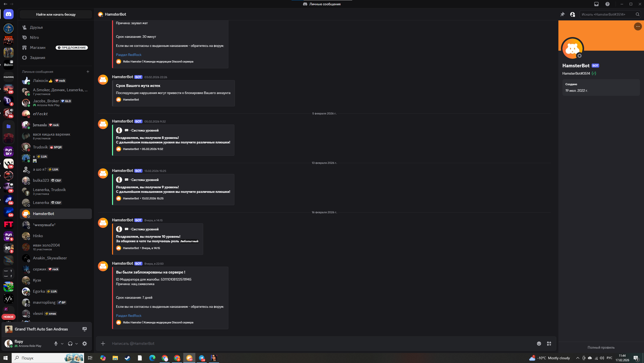The width and height of the screenshot is (644, 363).
Task: Open the Друзья friends tab
Action: (36, 27)
